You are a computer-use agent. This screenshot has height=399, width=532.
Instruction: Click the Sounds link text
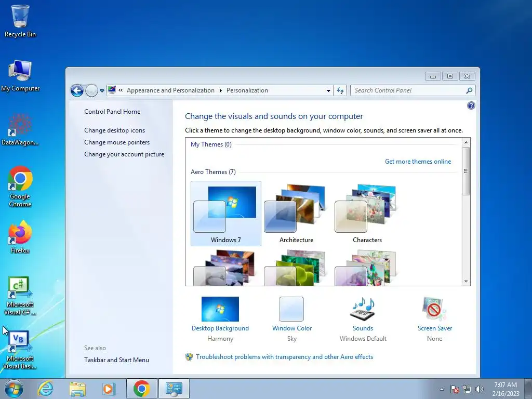point(363,328)
